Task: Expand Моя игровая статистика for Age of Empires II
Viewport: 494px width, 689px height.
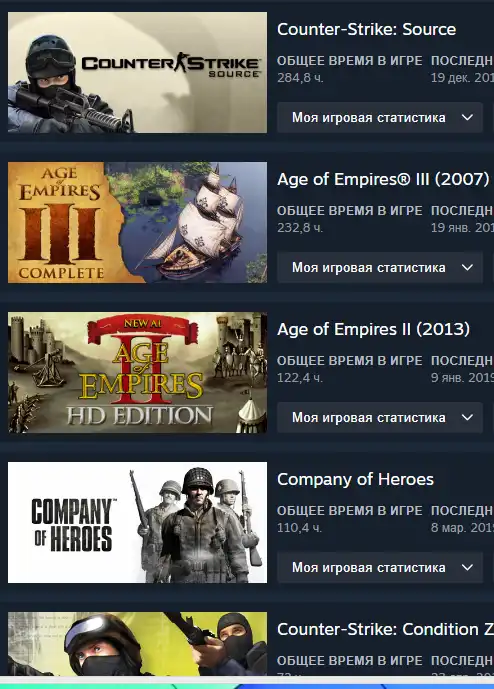Action: click(x=380, y=417)
